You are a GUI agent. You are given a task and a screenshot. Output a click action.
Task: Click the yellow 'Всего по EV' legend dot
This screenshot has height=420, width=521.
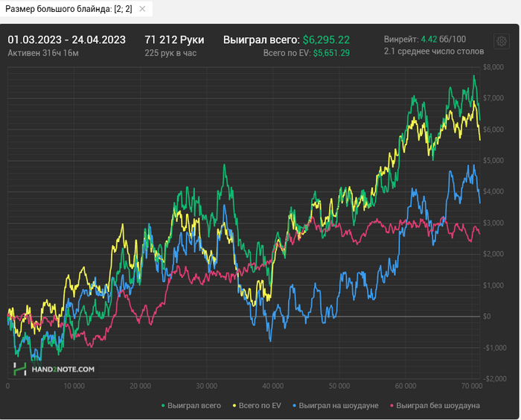pos(234,406)
